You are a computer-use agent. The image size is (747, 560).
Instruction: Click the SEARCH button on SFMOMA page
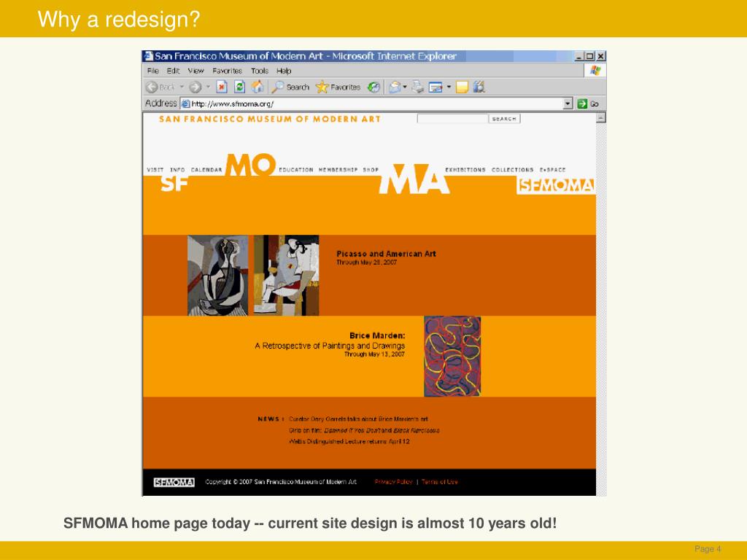point(504,119)
